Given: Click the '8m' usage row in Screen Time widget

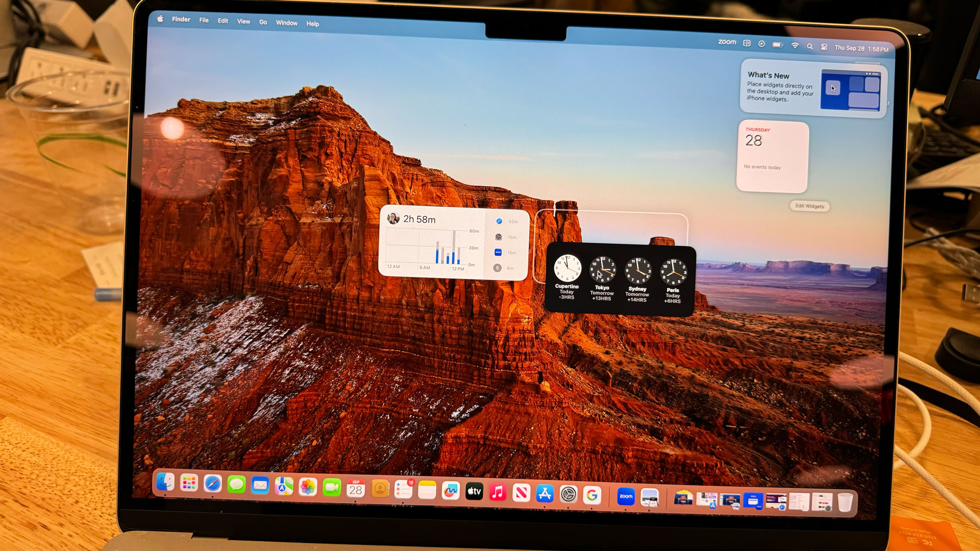Looking at the screenshot, I should tap(503, 268).
